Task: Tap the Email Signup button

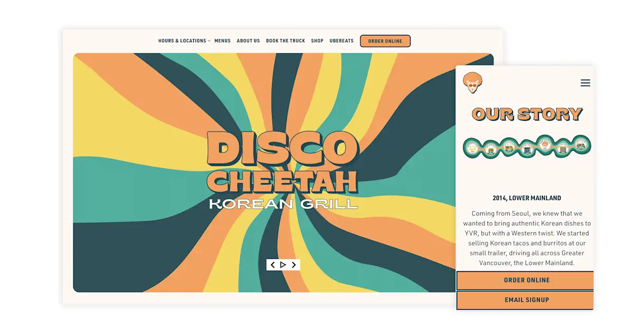Action: click(526, 300)
